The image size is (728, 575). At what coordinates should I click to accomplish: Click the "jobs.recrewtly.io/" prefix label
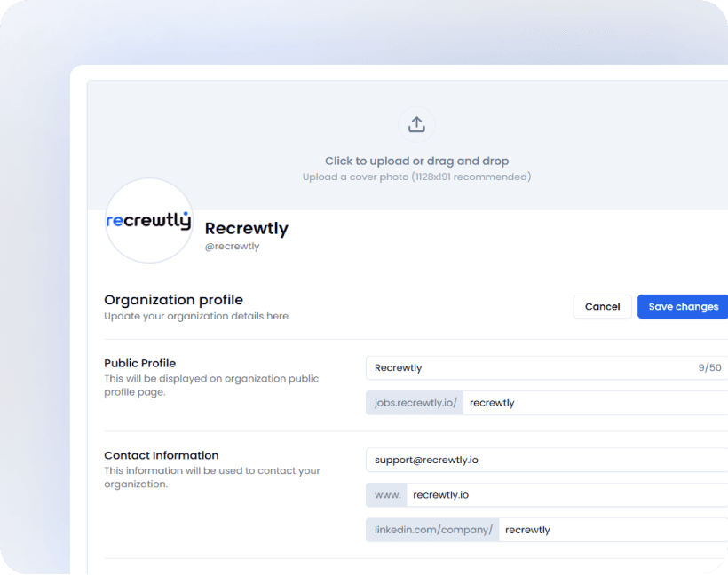tap(415, 403)
